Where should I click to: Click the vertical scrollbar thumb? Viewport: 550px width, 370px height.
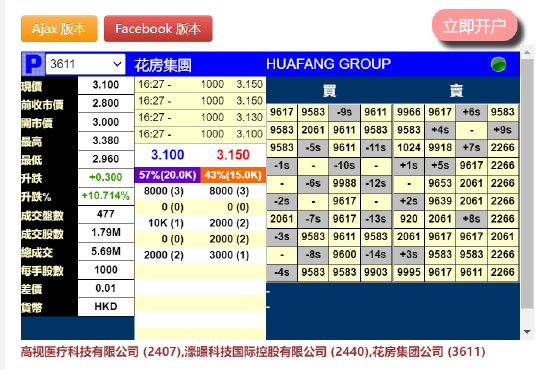tap(527, 184)
